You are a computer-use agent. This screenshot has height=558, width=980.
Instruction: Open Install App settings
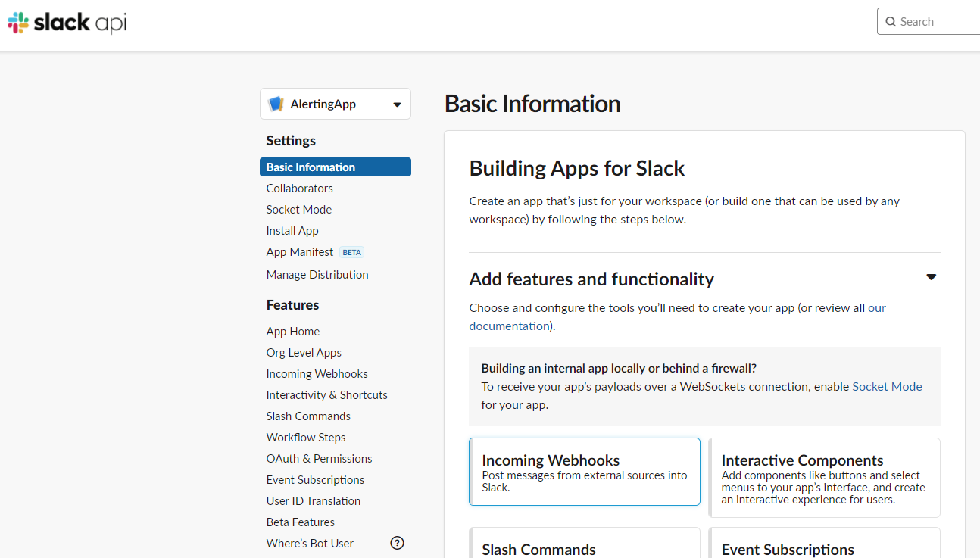[x=292, y=231]
